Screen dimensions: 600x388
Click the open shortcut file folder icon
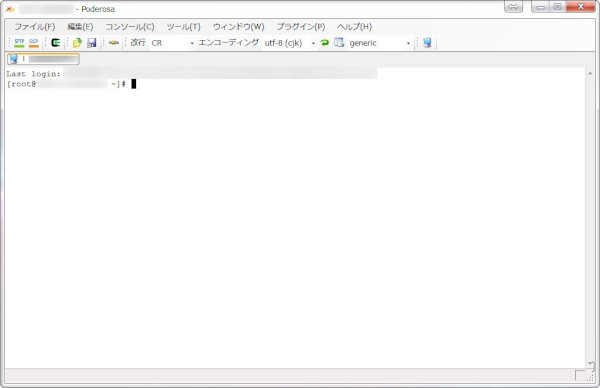(77, 42)
